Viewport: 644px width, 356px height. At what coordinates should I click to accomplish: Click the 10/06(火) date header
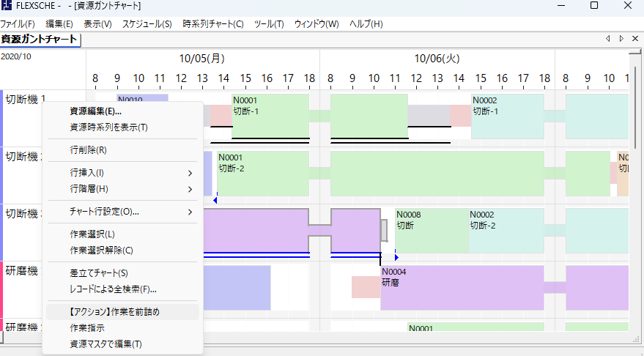tap(437, 59)
